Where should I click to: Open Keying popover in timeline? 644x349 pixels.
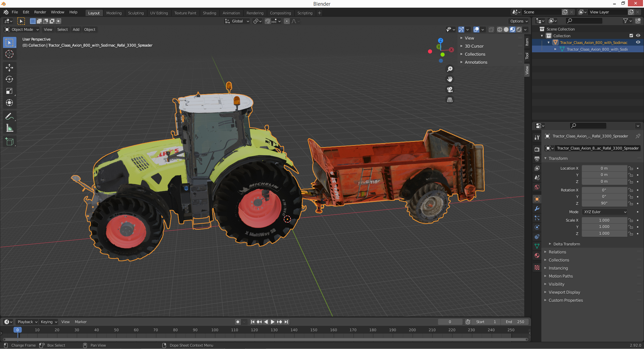click(49, 322)
